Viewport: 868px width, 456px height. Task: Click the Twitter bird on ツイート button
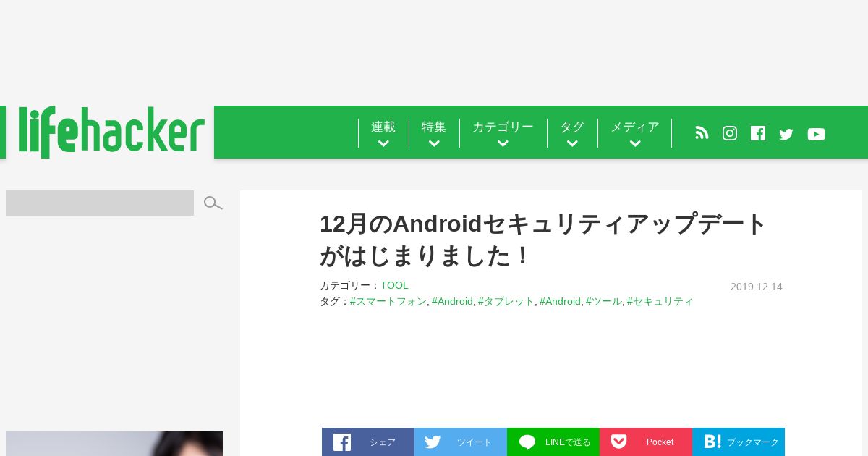(433, 442)
